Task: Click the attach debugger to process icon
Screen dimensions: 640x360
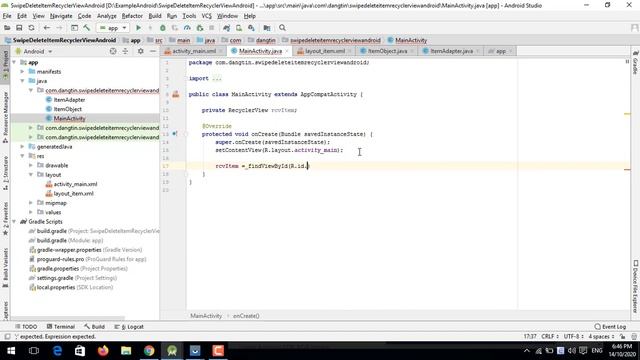Action: (200, 28)
